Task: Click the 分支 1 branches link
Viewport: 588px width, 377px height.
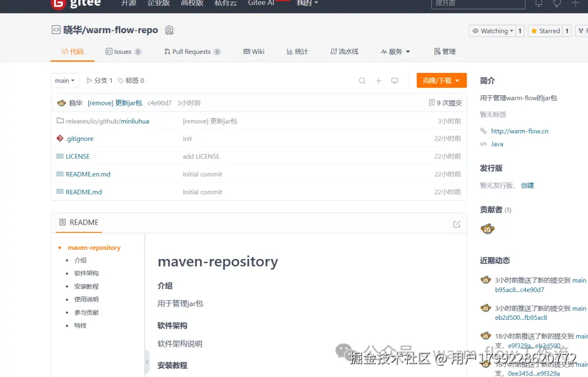Action: 100,81
